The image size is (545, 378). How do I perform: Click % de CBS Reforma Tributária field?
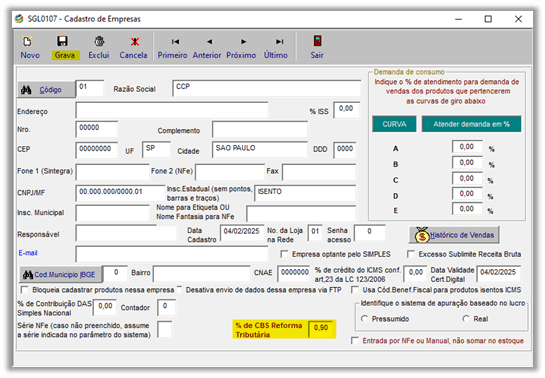(320, 329)
